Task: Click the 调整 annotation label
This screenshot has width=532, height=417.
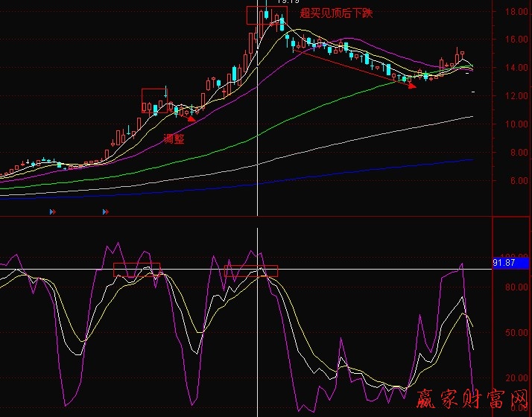Action: (174, 138)
